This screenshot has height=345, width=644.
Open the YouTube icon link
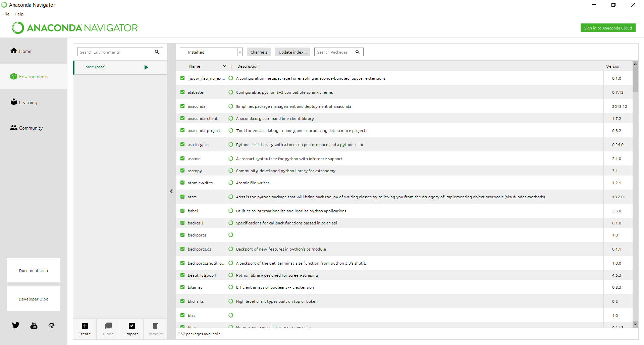[34, 325]
